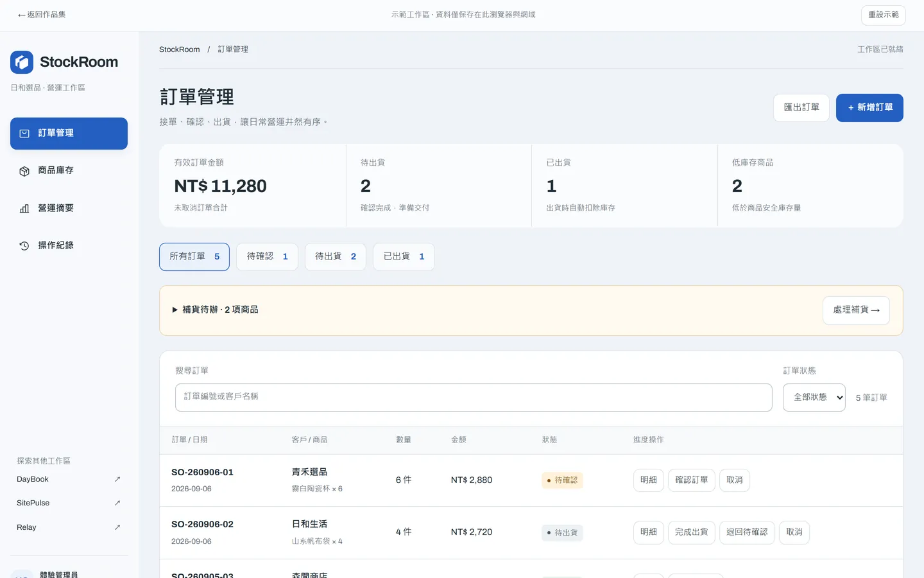This screenshot has height=578, width=924.
Task: Click 取消 for order SO-260906-02
Action: coord(794,532)
